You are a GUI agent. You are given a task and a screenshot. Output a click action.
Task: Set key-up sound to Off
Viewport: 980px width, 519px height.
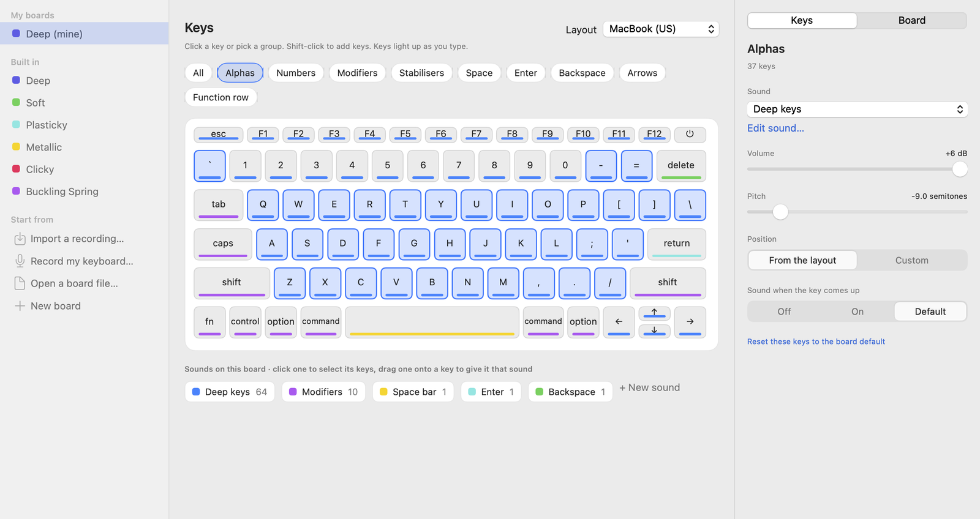[x=784, y=312]
